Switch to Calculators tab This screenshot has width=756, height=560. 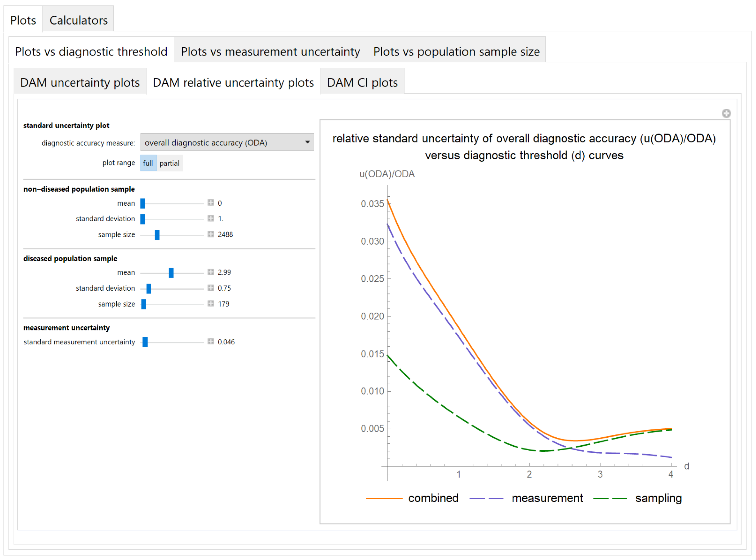pyautogui.click(x=78, y=20)
